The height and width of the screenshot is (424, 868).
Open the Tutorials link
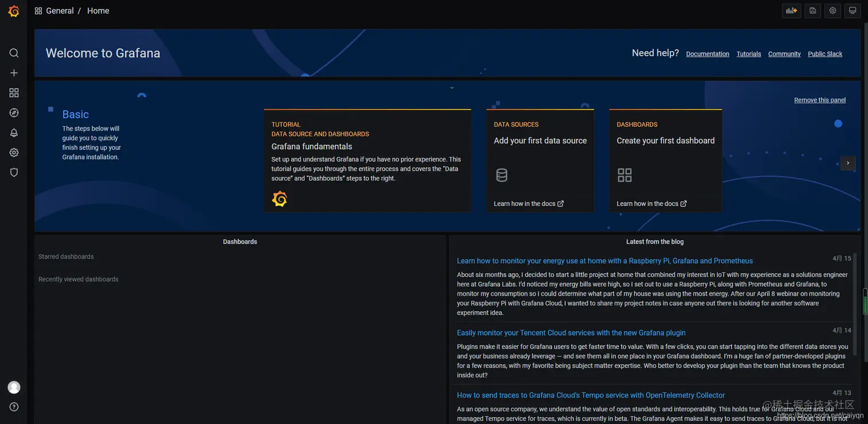click(x=749, y=54)
